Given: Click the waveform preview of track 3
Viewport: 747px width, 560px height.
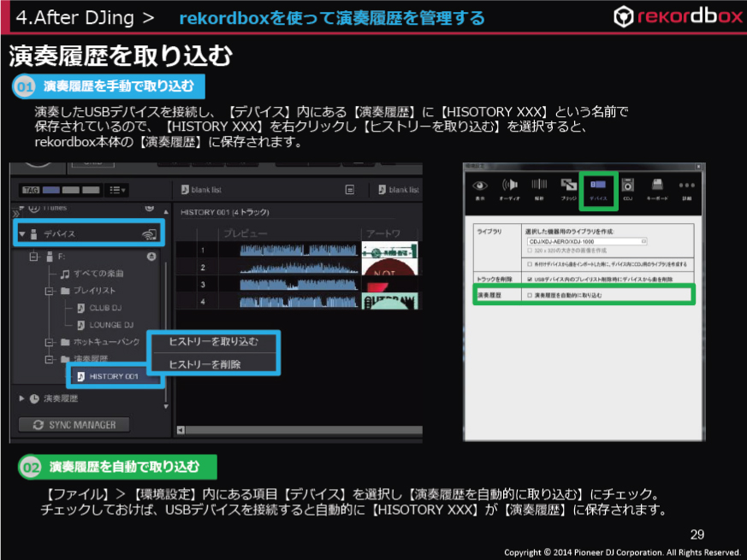Looking at the screenshot, I should [x=299, y=285].
